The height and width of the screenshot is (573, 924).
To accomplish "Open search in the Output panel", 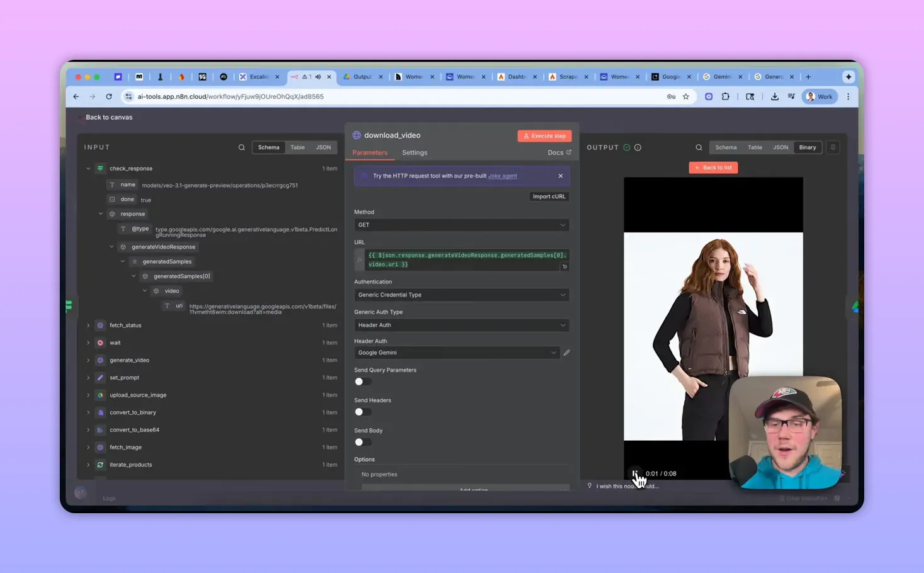I will click(699, 147).
